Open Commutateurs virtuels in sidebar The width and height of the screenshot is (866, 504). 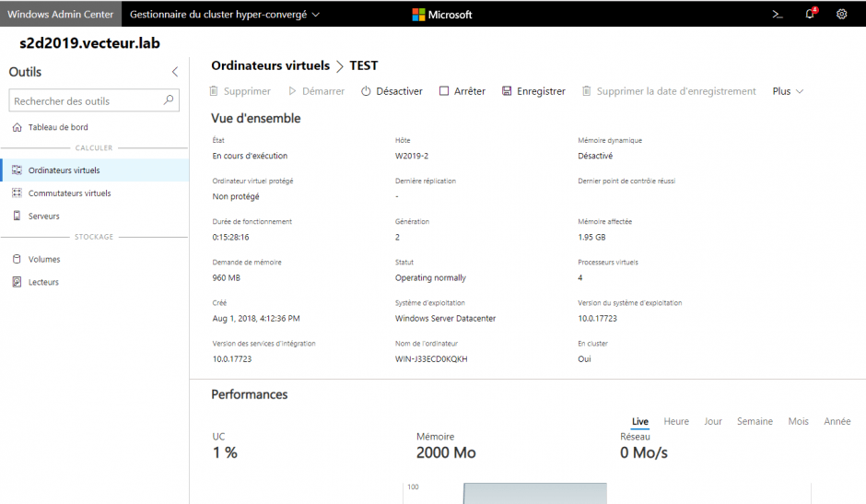(69, 193)
